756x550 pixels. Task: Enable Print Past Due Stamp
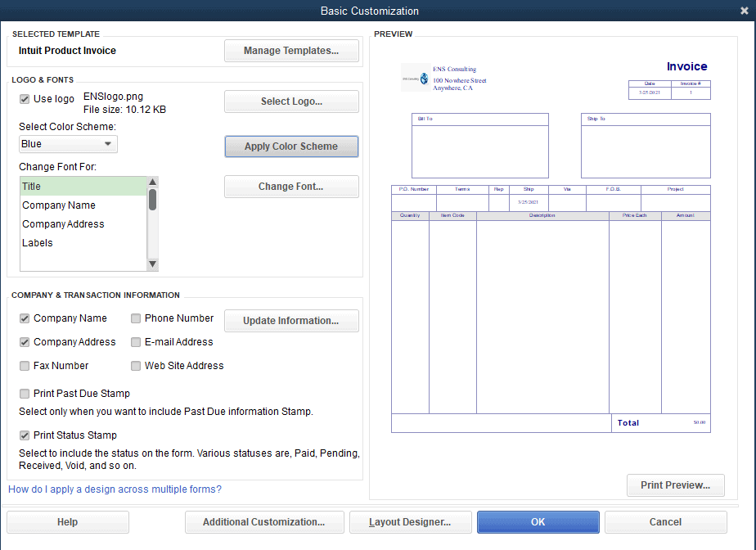25,394
